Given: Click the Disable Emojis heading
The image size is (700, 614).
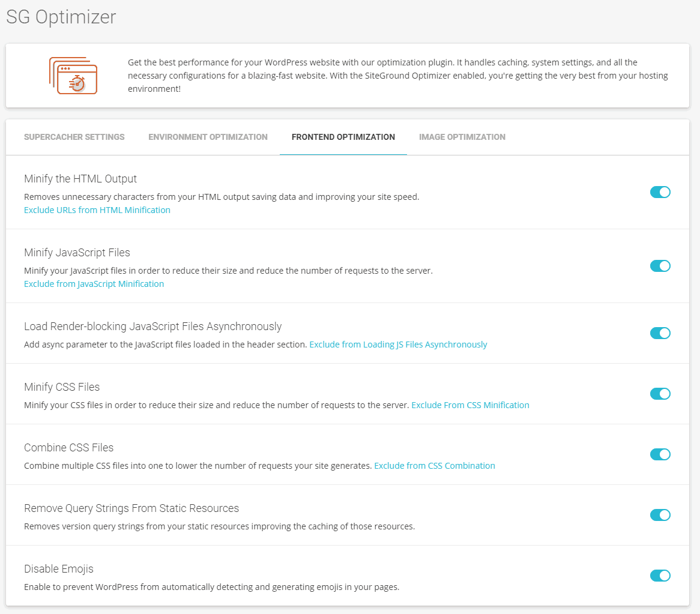Looking at the screenshot, I should pyautogui.click(x=58, y=569).
